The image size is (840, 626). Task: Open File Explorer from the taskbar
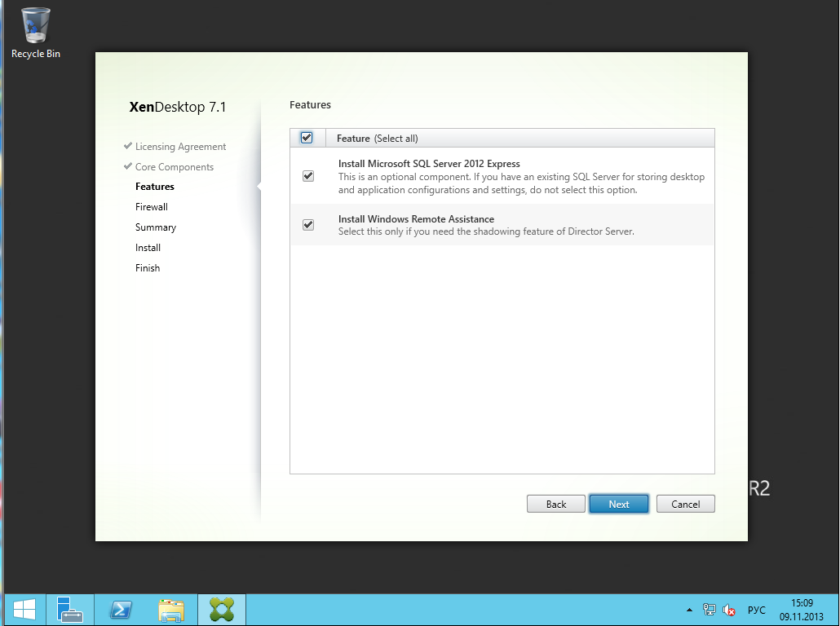click(171, 610)
